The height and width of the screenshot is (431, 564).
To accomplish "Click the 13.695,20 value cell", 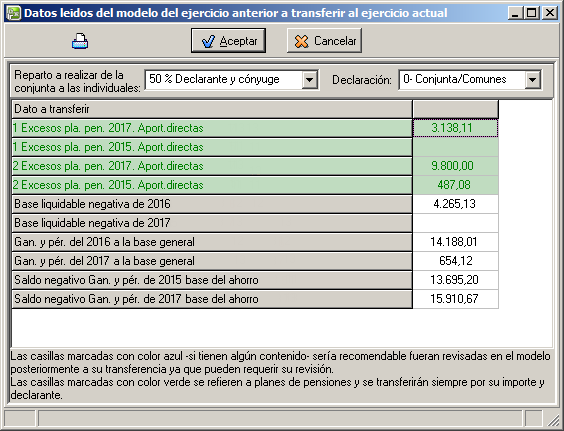I will pyautogui.click(x=455, y=280).
